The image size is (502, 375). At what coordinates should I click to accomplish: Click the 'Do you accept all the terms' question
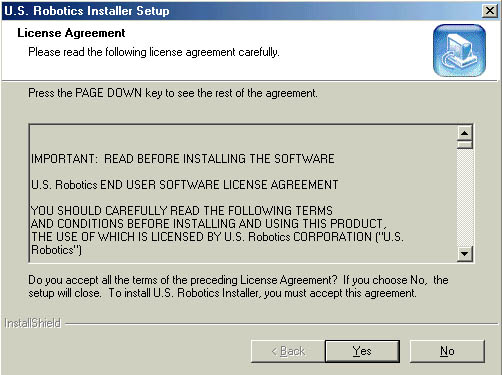[x=238, y=286]
